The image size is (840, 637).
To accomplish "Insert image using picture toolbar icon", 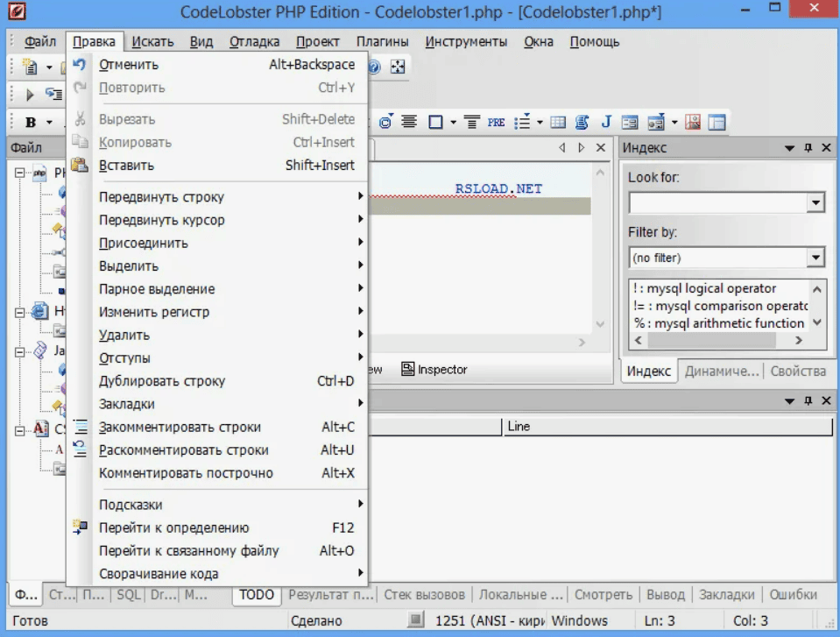I will (693, 122).
